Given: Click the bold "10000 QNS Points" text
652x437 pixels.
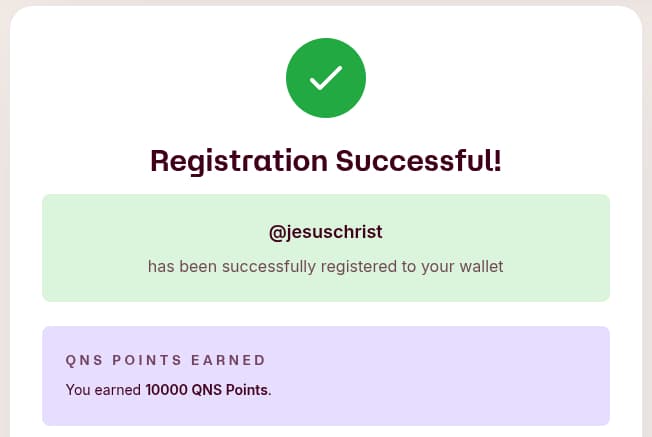Looking at the screenshot, I should (x=207, y=390).
